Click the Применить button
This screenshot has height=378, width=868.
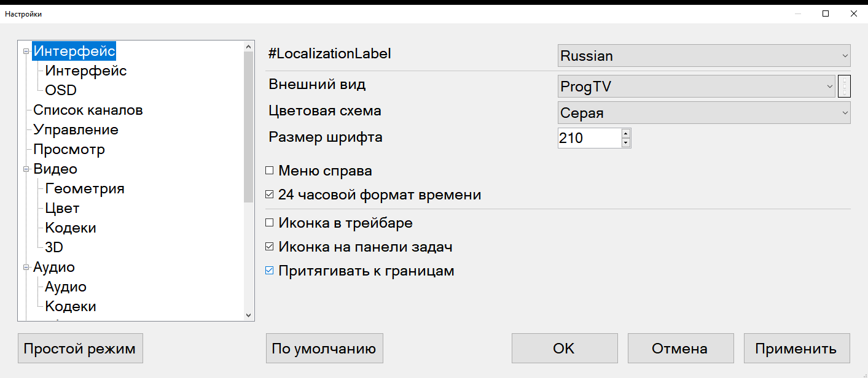[x=796, y=349]
